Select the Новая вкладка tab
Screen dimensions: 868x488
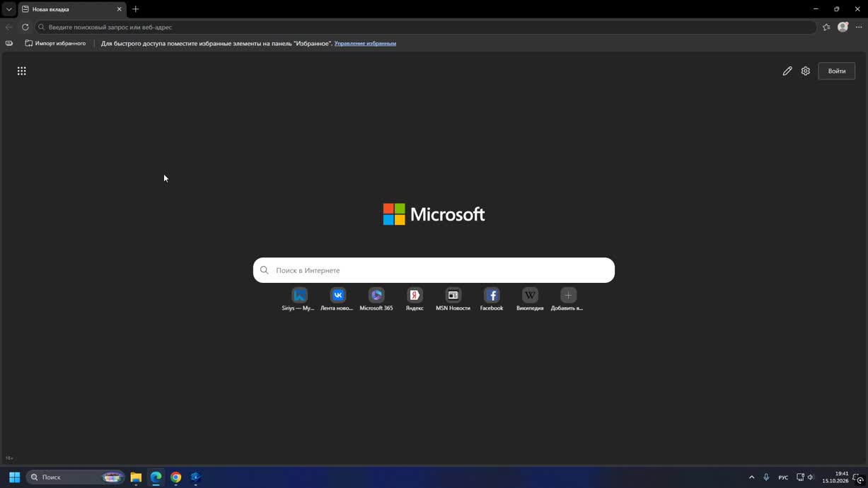(71, 9)
